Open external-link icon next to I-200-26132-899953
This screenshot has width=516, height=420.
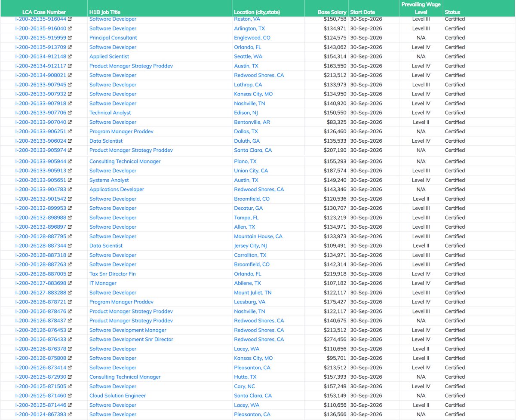tap(70, 208)
